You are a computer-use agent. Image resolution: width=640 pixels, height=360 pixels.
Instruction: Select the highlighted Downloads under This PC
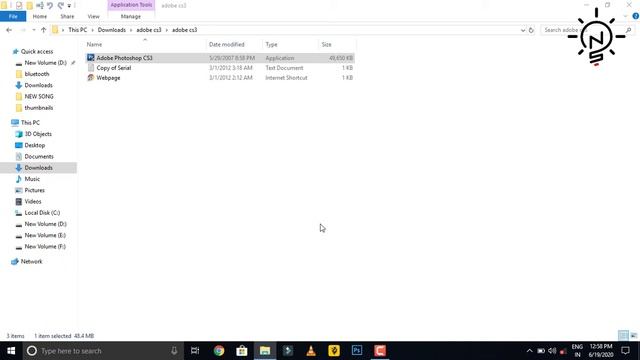coord(38,168)
